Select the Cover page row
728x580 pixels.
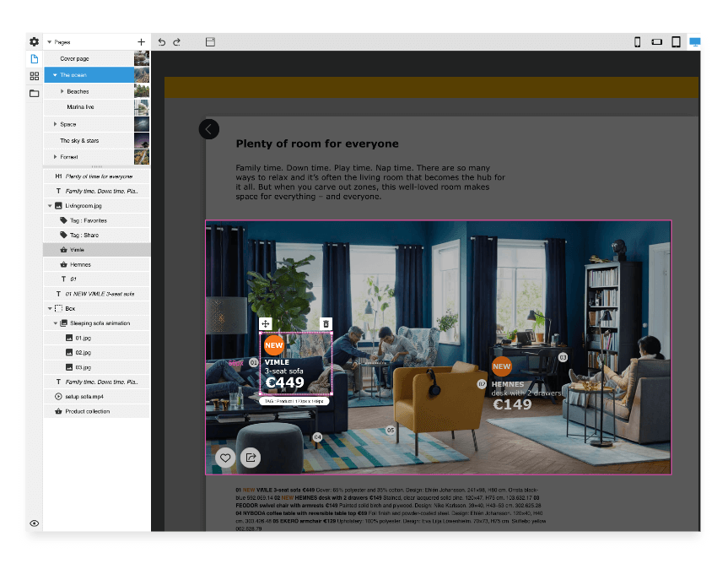coord(89,58)
